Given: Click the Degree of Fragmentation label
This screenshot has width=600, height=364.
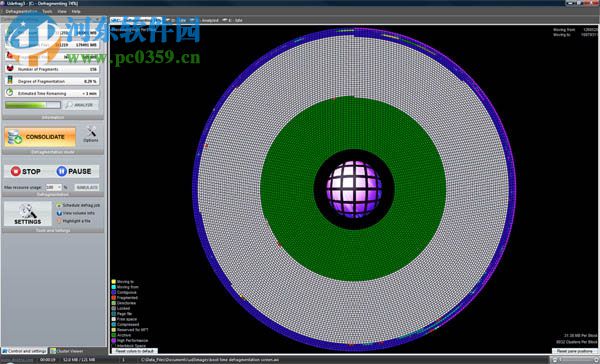Looking at the screenshot, I should tap(41, 81).
